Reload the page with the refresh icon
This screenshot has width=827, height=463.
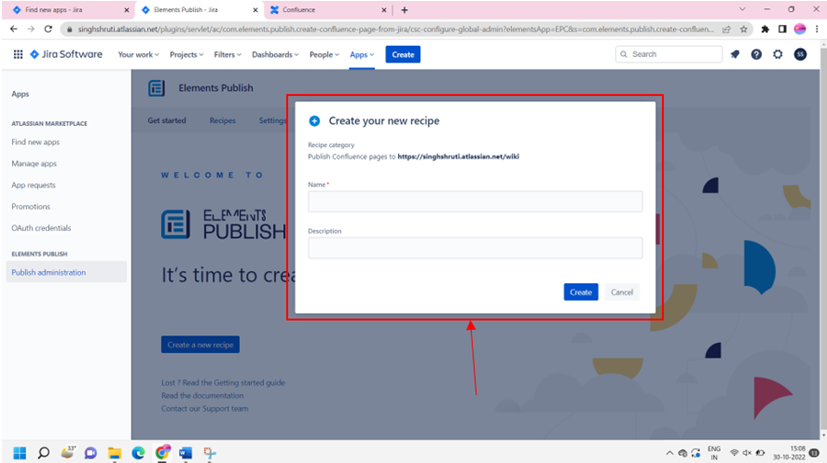point(48,29)
